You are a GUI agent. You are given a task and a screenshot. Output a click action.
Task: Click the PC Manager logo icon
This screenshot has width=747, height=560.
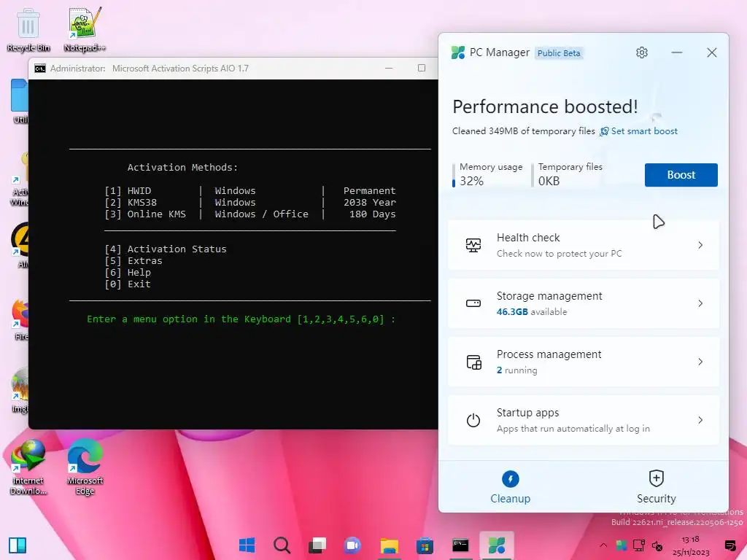pyautogui.click(x=458, y=52)
